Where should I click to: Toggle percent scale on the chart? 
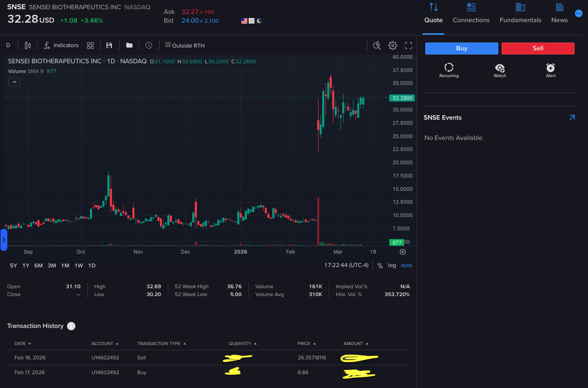(380, 266)
